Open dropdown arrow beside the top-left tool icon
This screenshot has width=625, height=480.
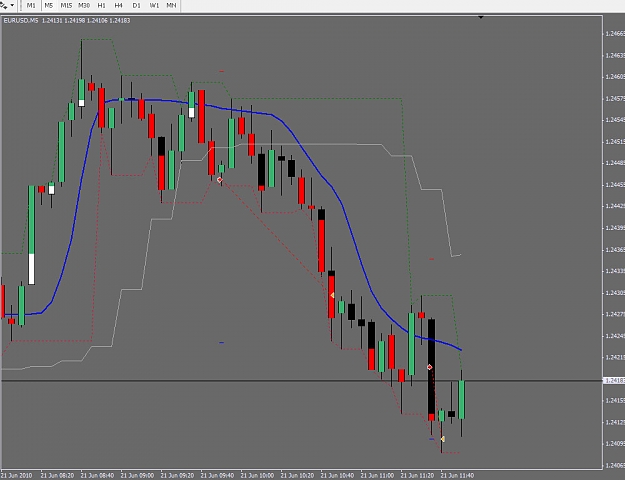tap(12, 5)
